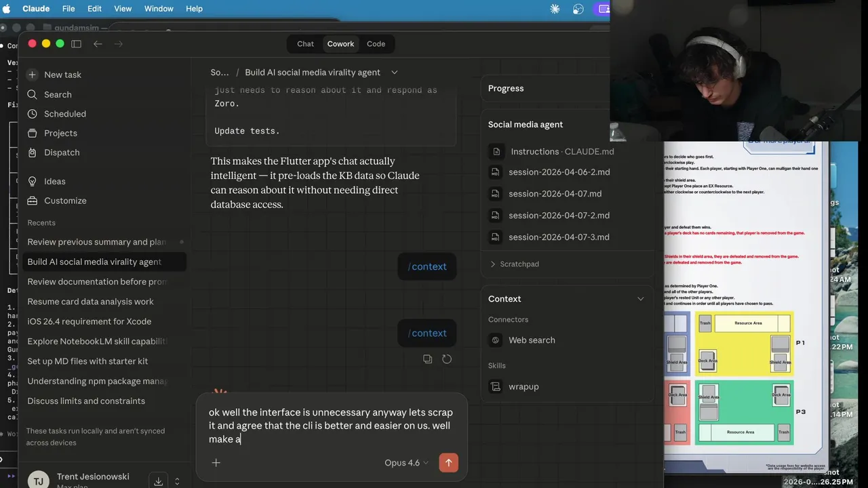Select Build AI social media virality agent task
This screenshot has width=868, height=488.
pos(104,262)
